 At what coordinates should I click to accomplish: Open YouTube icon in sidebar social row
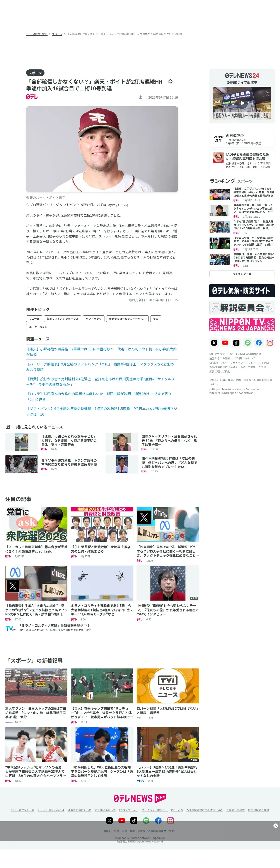tap(225, 343)
